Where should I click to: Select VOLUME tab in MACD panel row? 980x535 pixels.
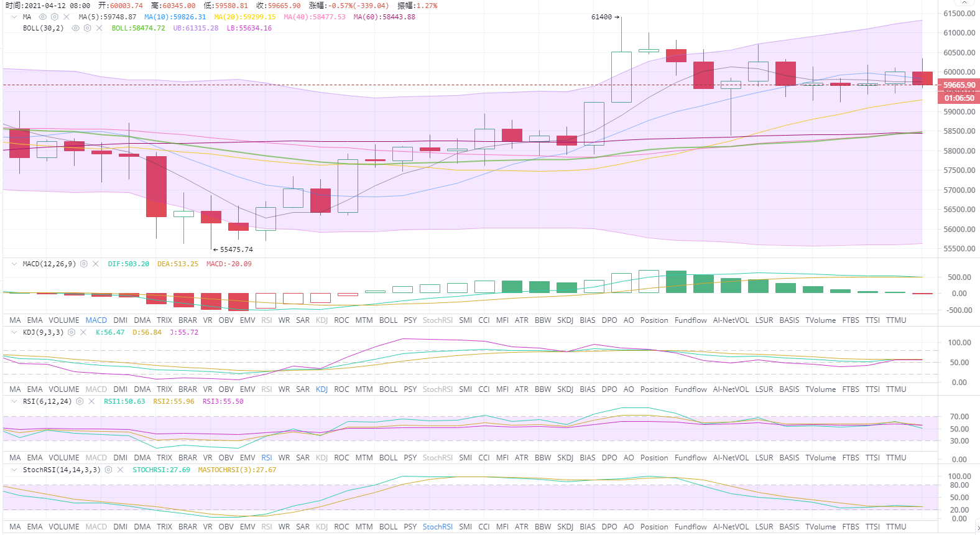(x=64, y=320)
